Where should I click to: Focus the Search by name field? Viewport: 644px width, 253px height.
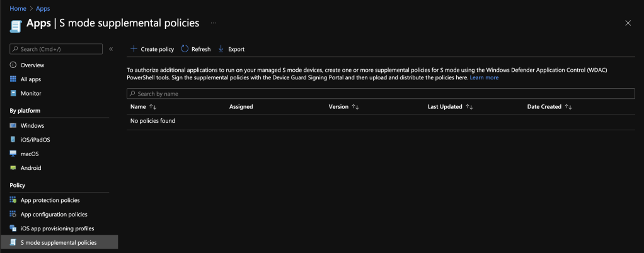click(381, 94)
